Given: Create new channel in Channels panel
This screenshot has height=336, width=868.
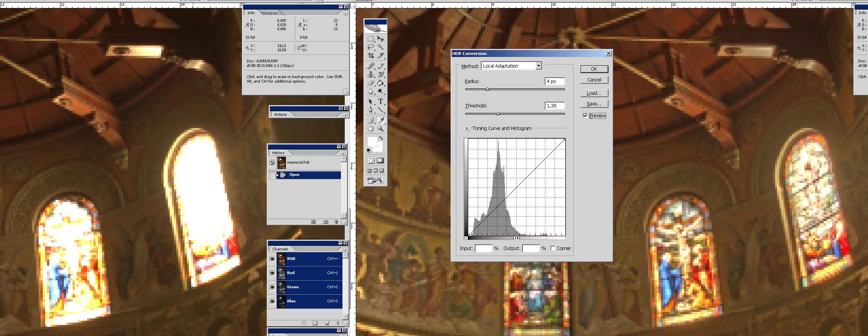Looking at the screenshot, I should click(327, 323).
